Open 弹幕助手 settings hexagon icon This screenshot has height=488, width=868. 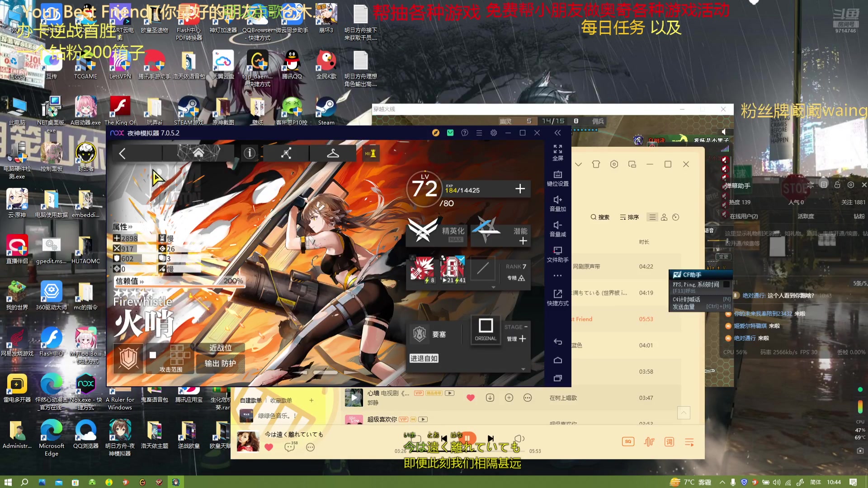851,185
